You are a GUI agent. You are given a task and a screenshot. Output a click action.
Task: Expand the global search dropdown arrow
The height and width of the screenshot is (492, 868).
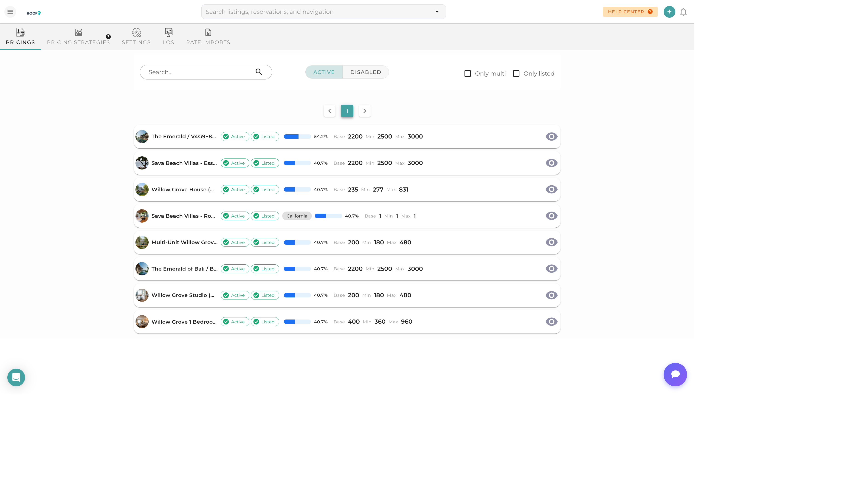(x=437, y=11)
